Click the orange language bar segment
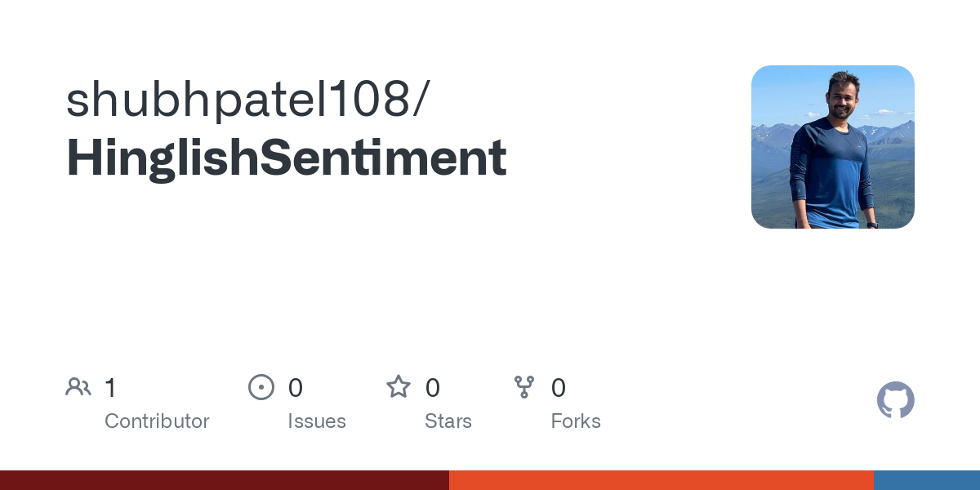 [x=661, y=480]
